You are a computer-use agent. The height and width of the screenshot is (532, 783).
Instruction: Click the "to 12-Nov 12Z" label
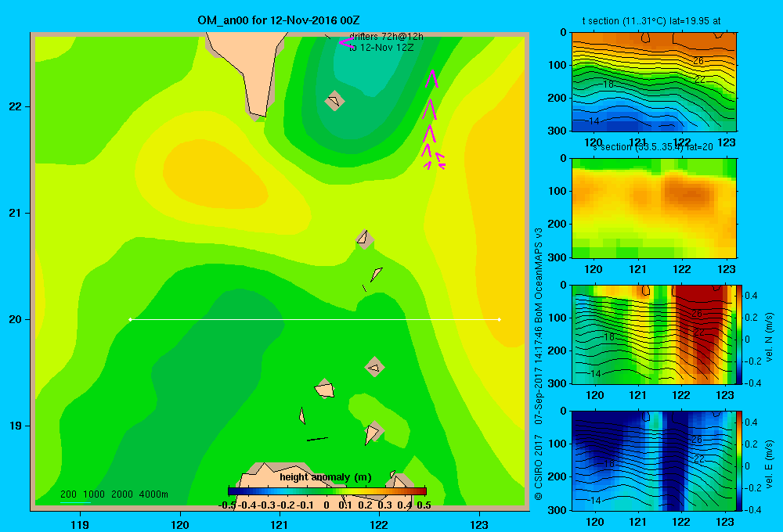click(x=381, y=48)
